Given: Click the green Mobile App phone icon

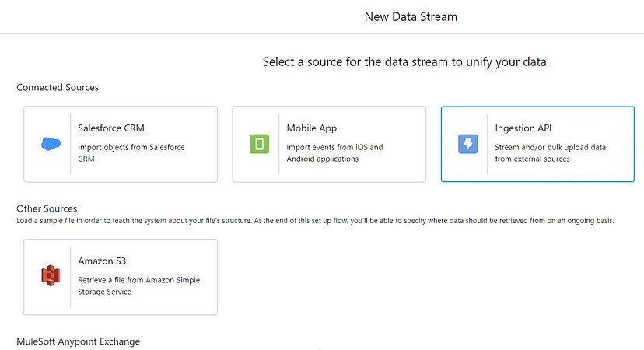Looking at the screenshot, I should pos(259,144).
